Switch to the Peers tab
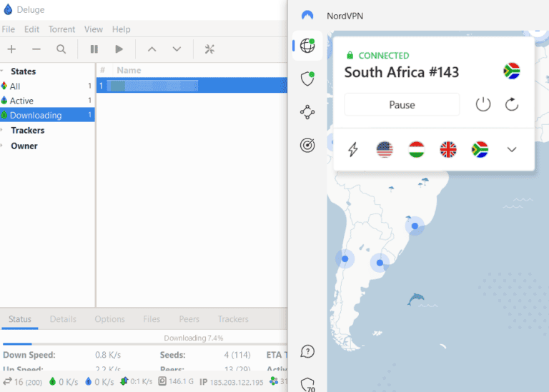The width and height of the screenshot is (549, 392). [189, 319]
